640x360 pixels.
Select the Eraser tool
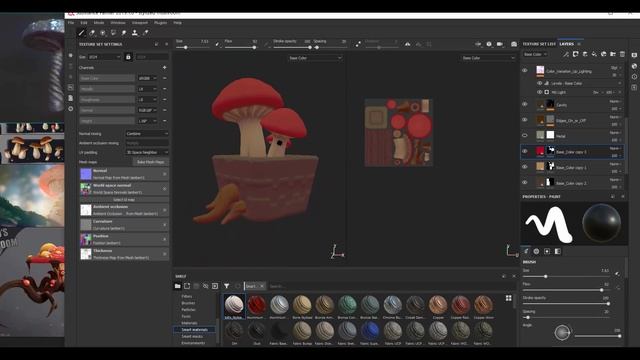92,33
